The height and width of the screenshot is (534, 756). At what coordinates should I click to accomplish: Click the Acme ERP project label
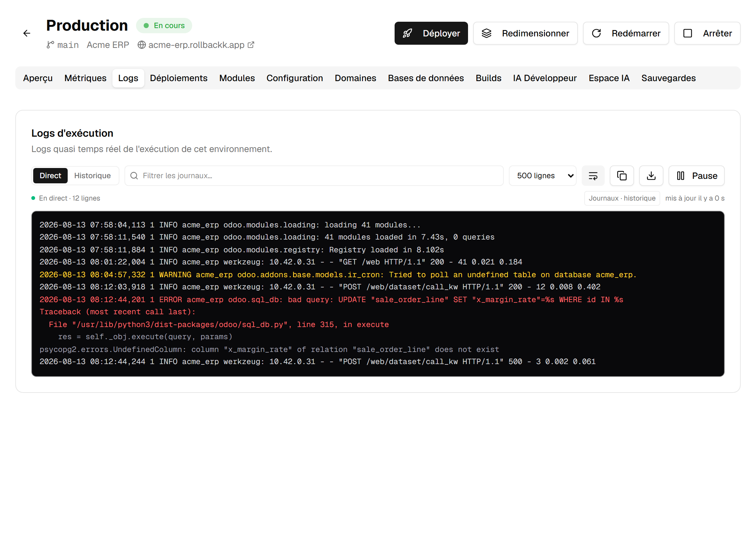[108, 45]
